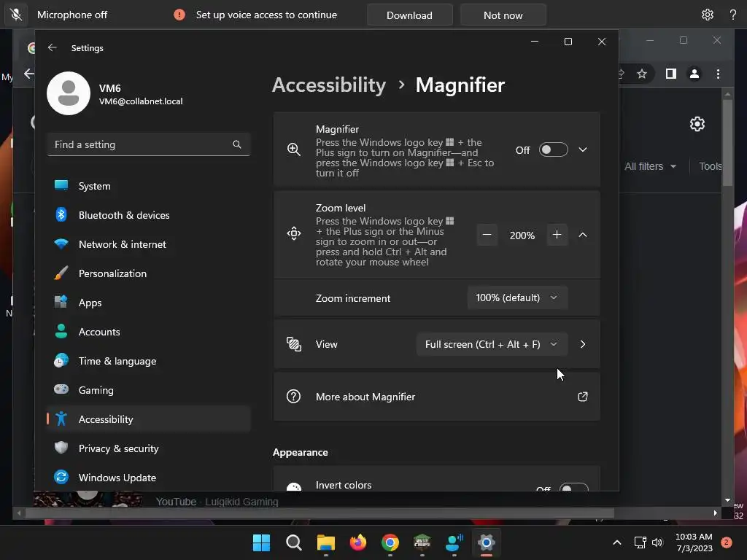The image size is (747, 560).
Task: Open Chrome three-dot menu
Action: (718, 74)
